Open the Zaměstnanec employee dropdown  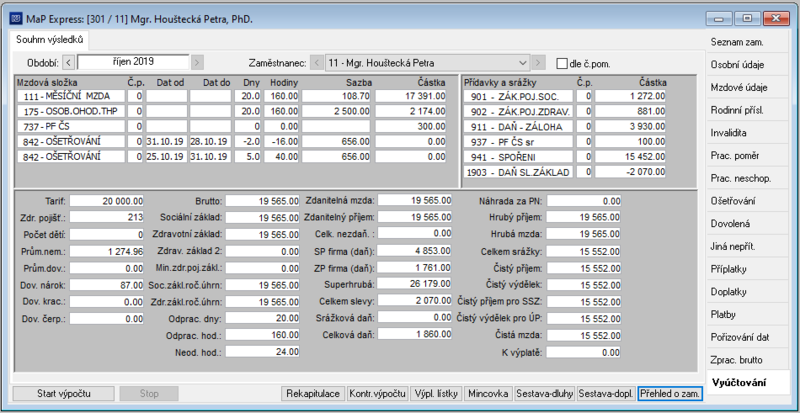click(428, 63)
